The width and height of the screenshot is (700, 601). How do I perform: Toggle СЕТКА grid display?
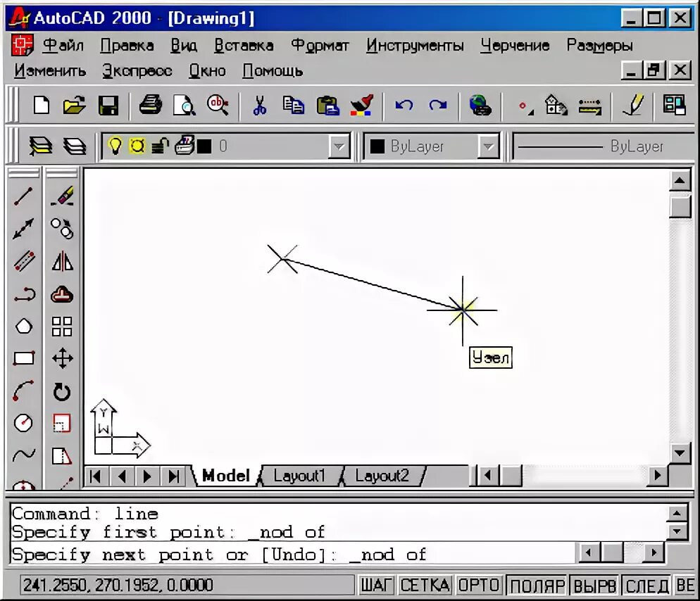tap(425, 586)
